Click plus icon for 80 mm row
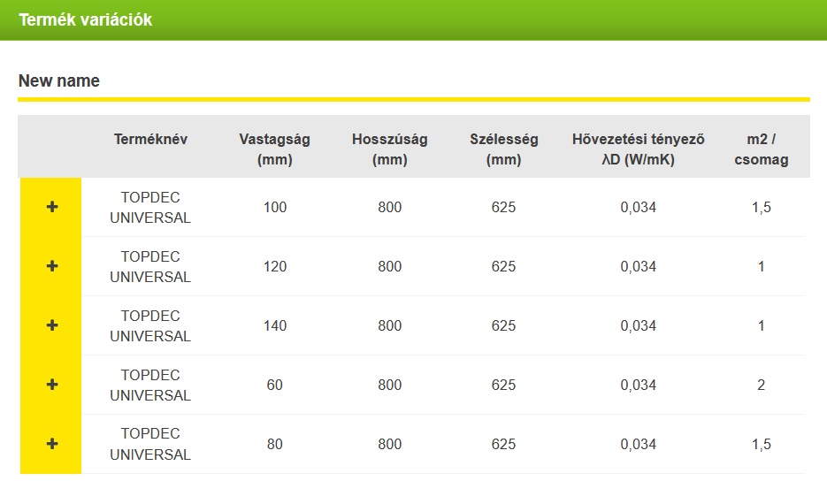 click(x=51, y=444)
